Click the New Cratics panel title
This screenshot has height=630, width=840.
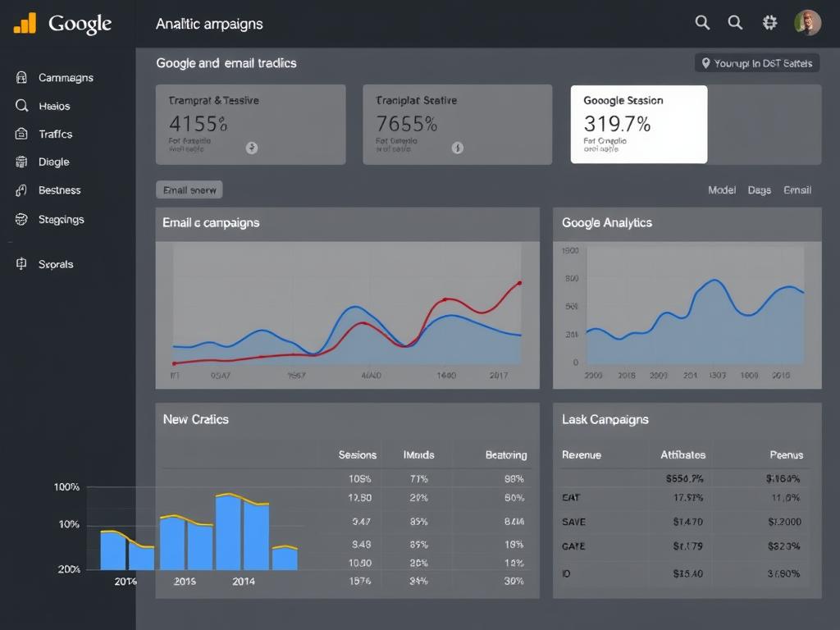(195, 419)
